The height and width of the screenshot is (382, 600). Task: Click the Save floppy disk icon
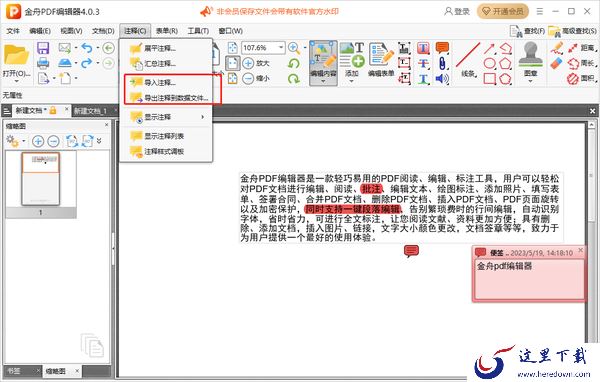tap(43, 48)
